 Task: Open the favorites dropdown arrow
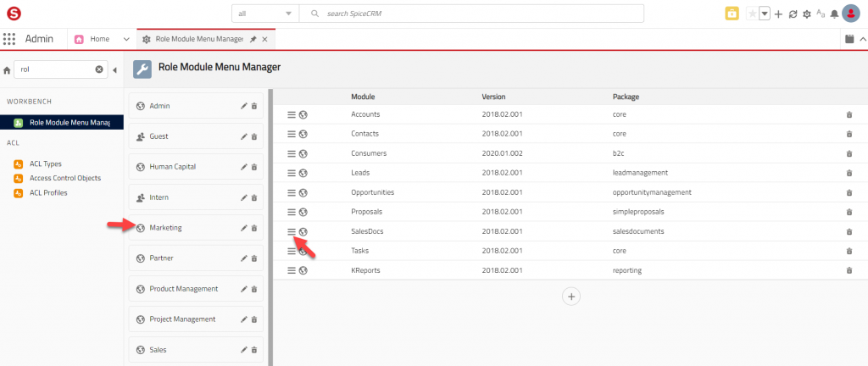[765, 14]
